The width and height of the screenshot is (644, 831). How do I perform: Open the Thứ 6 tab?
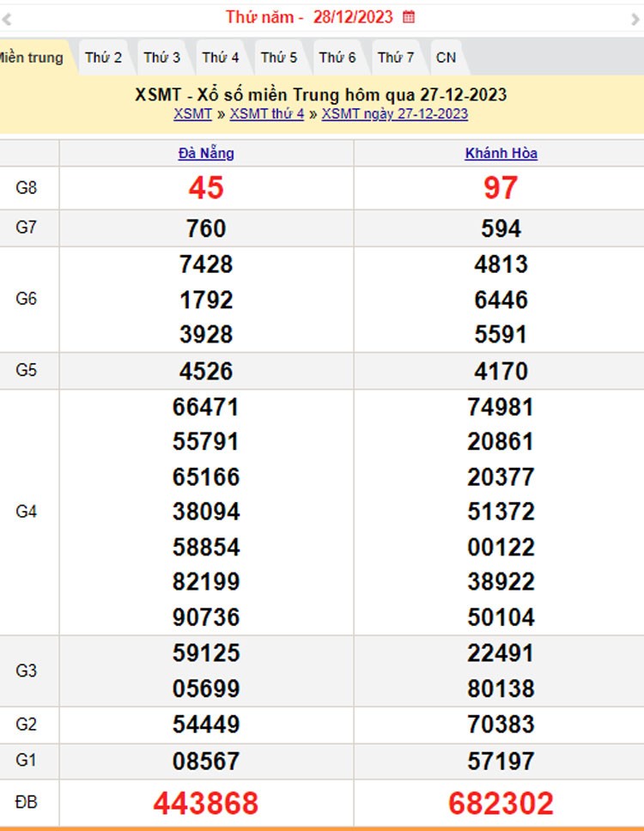[x=337, y=58]
